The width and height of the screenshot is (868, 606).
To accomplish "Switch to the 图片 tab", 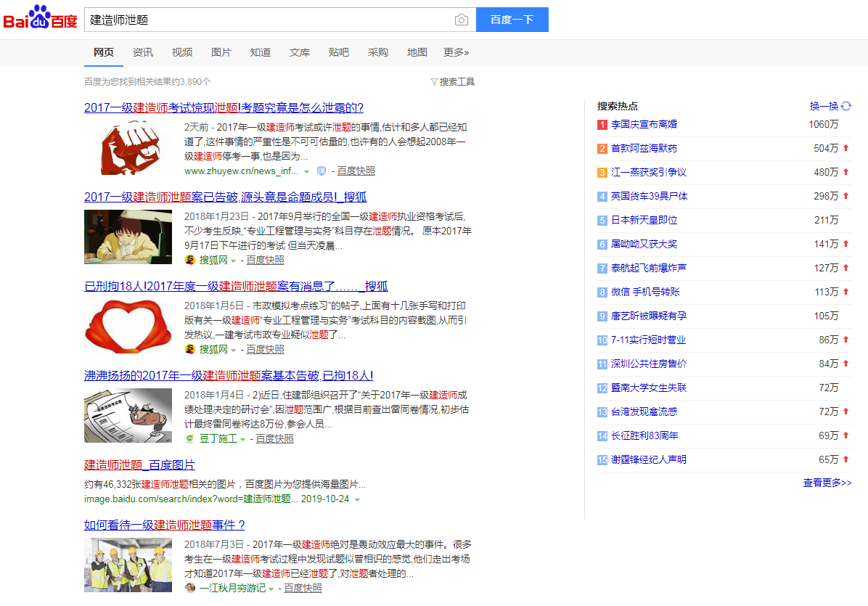I will click(221, 52).
